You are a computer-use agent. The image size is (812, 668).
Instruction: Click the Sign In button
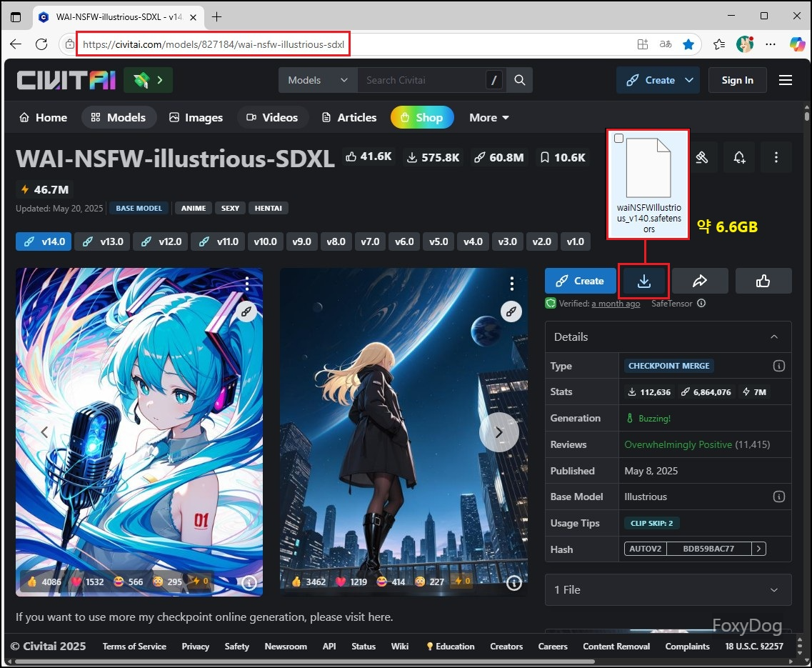737,80
